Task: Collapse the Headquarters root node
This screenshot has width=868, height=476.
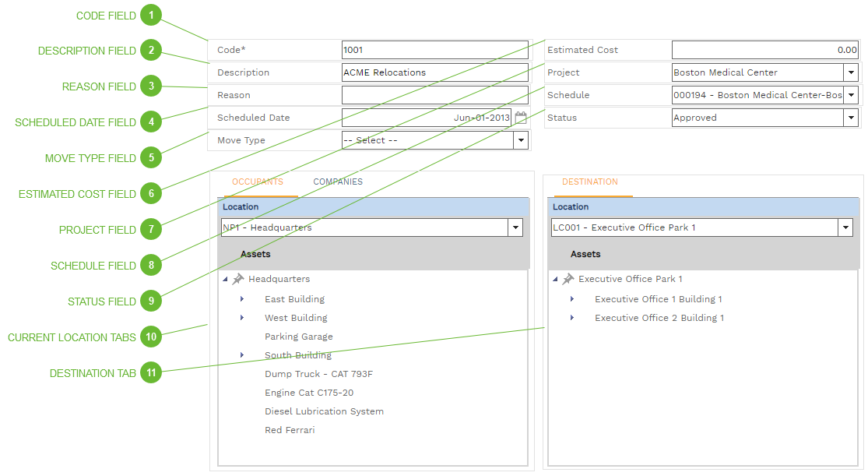Action: pyautogui.click(x=225, y=279)
